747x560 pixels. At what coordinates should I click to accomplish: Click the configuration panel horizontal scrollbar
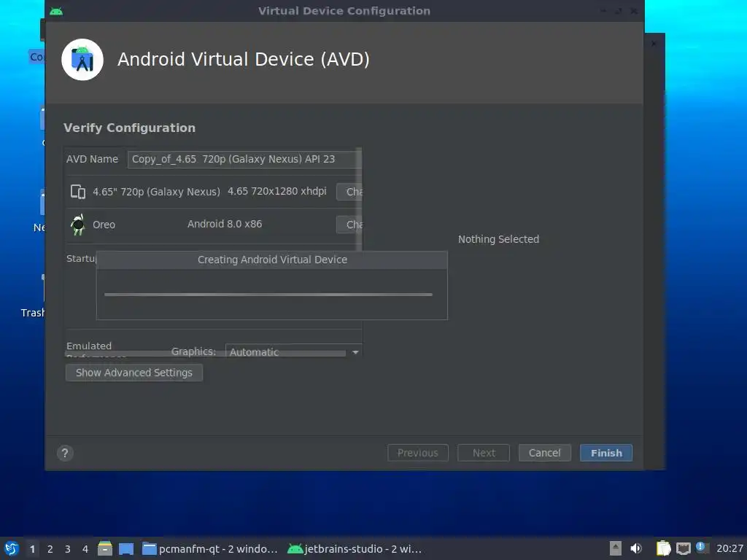tap(205, 354)
